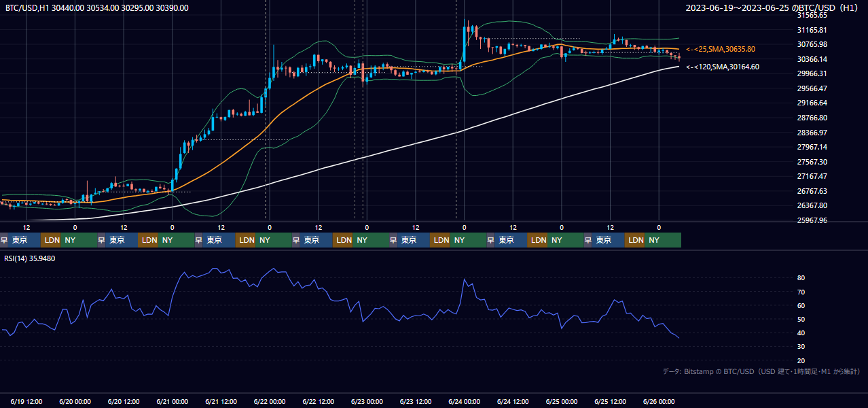
Task: Click the 6/19 12:00 date label
Action: (x=26, y=401)
